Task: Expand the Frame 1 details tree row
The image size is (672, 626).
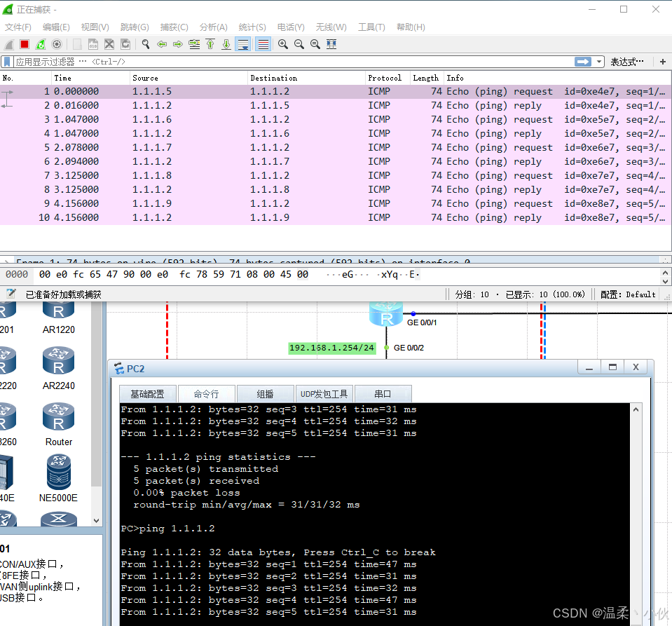Action: 6,260
